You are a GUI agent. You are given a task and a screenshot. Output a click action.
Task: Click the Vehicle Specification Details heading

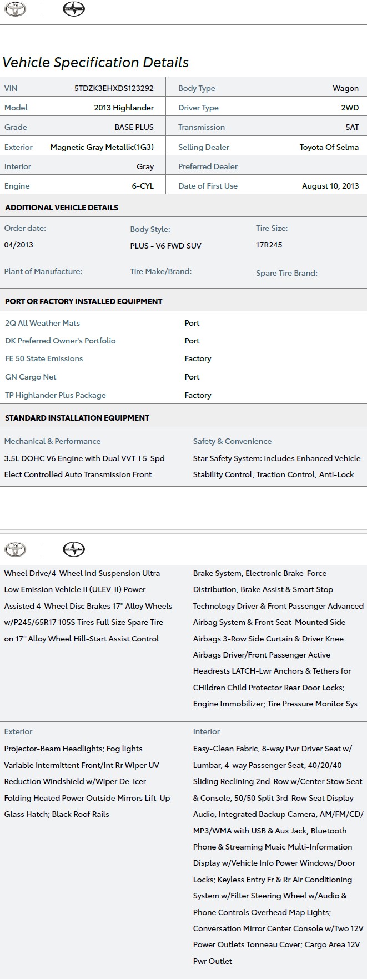pyautogui.click(x=95, y=63)
